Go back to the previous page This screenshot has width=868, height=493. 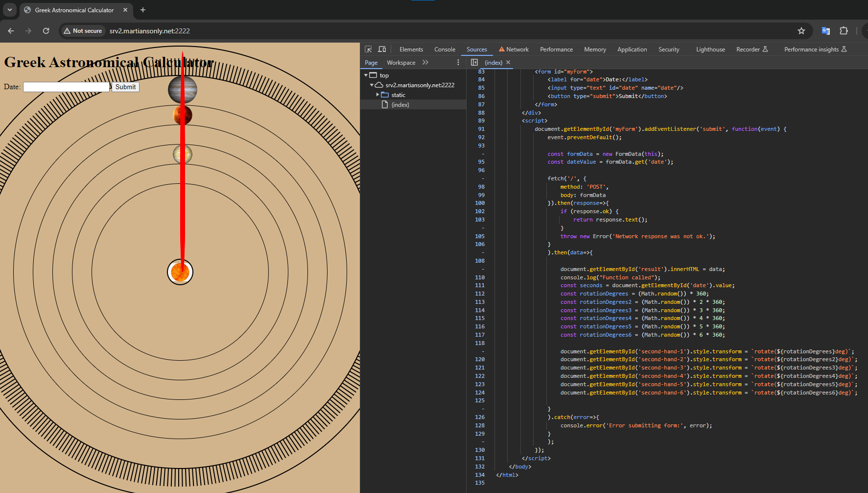pyautogui.click(x=11, y=31)
